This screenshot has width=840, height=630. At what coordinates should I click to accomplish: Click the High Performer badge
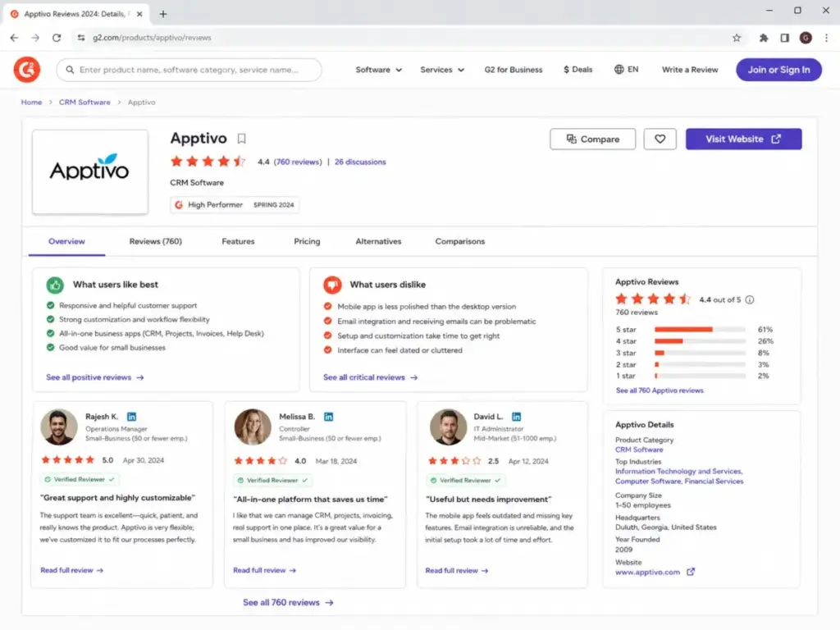(x=235, y=204)
